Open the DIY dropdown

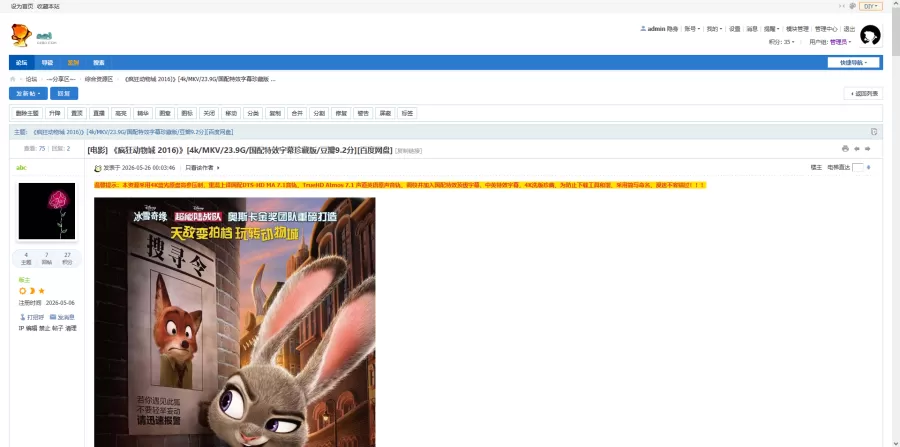870,6
